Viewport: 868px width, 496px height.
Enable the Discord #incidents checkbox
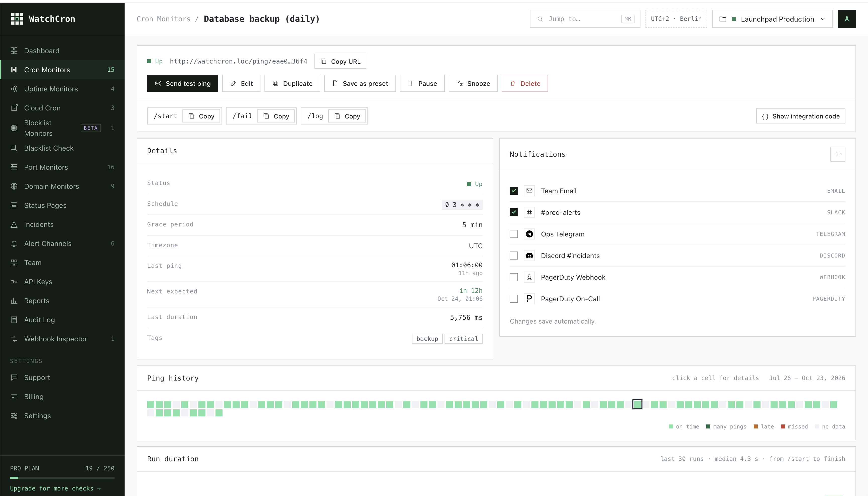514,256
